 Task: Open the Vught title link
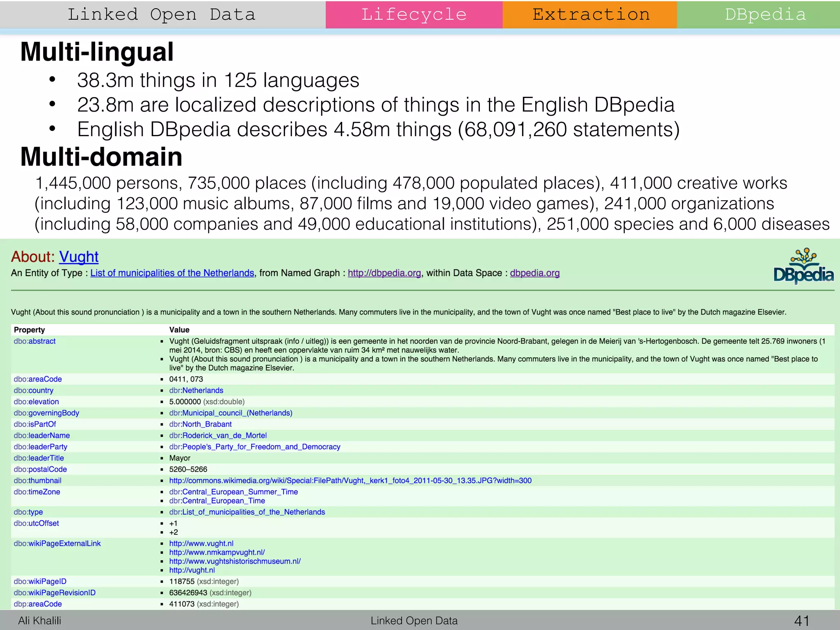(79, 257)
